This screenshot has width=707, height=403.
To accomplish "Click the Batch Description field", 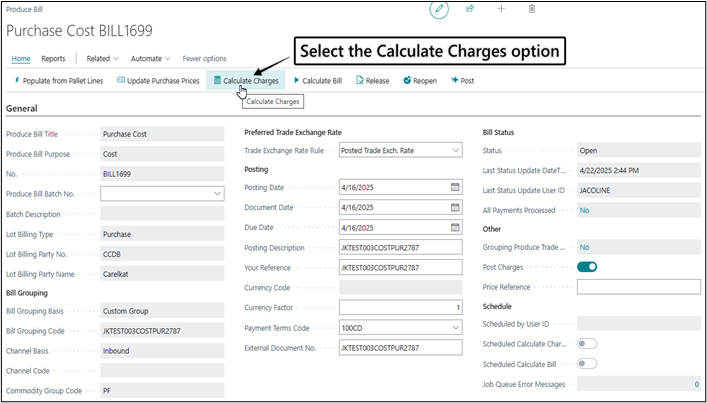I will 162,214.
